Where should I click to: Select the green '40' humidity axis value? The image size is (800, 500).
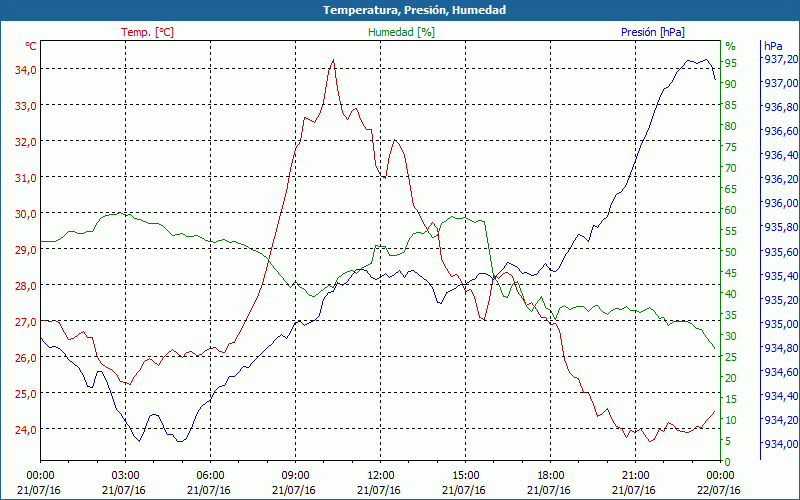pyautogui.click(x=731, y=294)
